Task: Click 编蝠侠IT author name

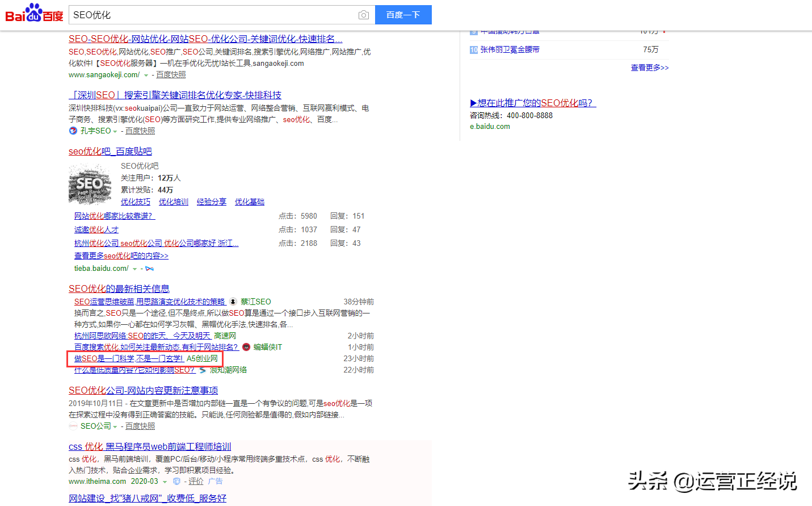Action: pyautogui.click(x=268, y=347)
